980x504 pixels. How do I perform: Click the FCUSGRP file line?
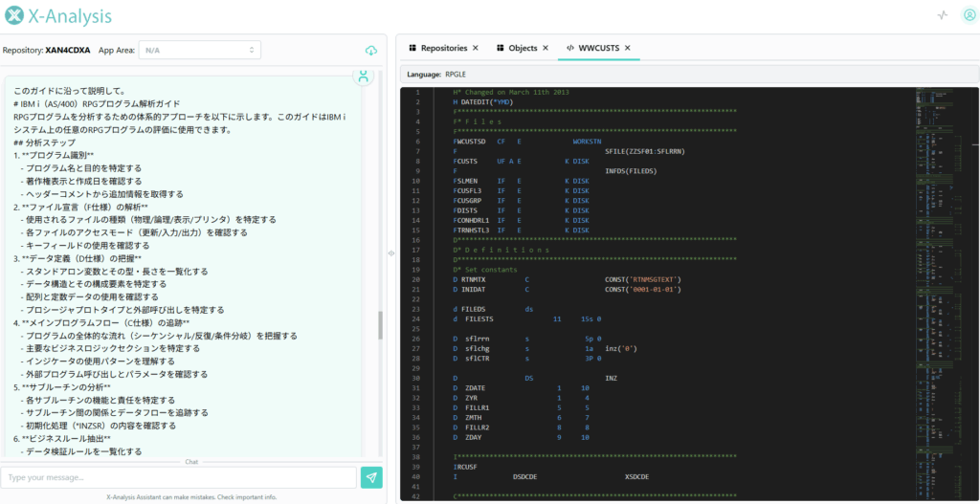[x=522, y=201]
